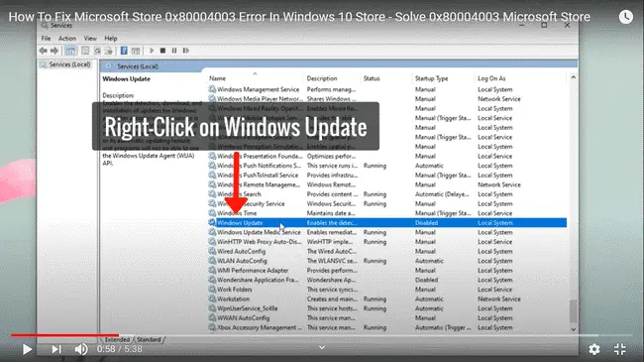Viewport: 644px width, 362px height.
Task: Click the video title text
Action: (299, 17)
